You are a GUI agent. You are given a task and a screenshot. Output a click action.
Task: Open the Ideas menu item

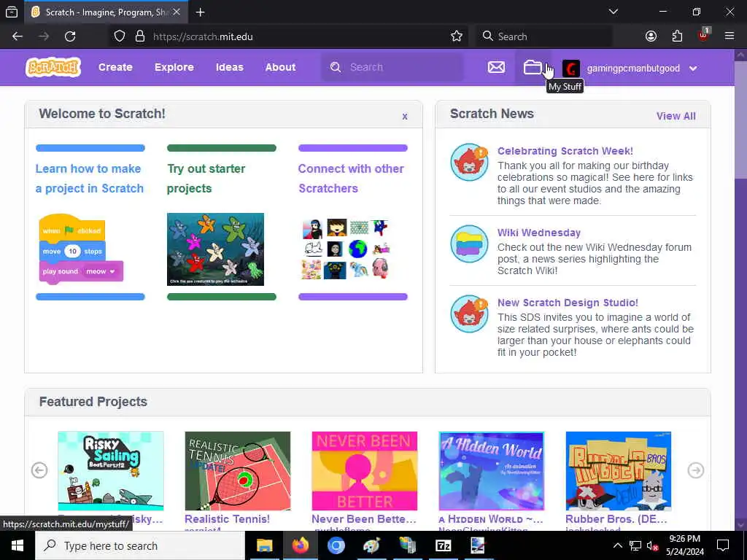click(229, 67)
